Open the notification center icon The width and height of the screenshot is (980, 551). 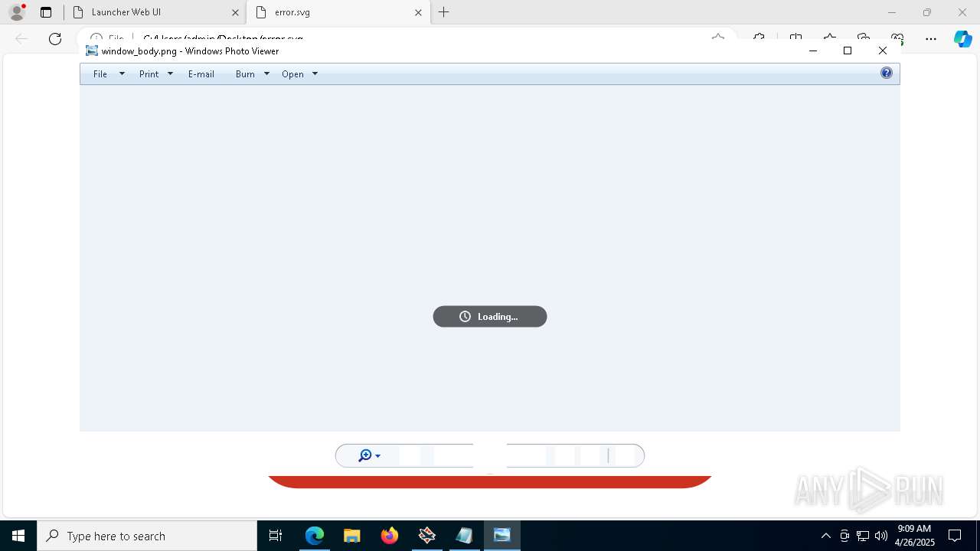955,536
